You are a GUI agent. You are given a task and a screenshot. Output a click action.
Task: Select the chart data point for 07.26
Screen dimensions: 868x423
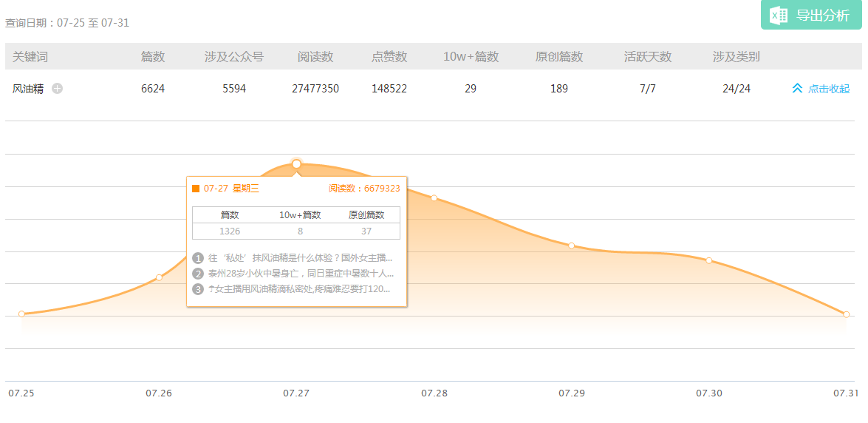[159, 277]
